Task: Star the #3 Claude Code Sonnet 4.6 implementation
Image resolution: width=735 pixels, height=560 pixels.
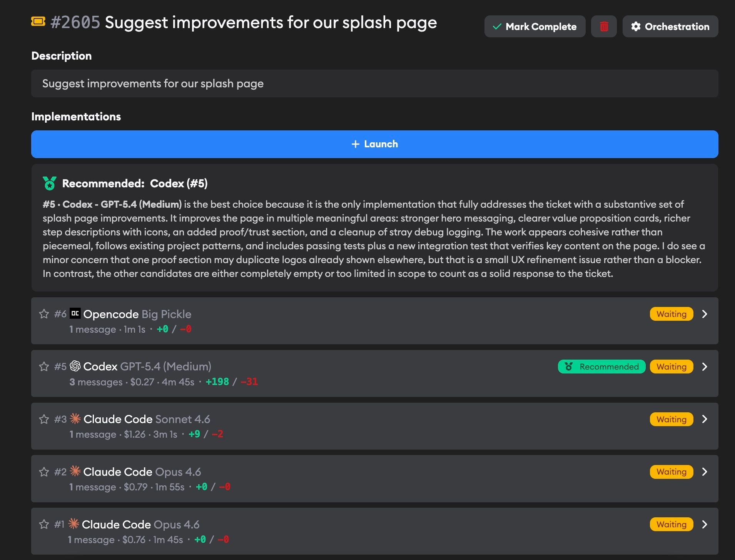Action: (x=44, y=419)
